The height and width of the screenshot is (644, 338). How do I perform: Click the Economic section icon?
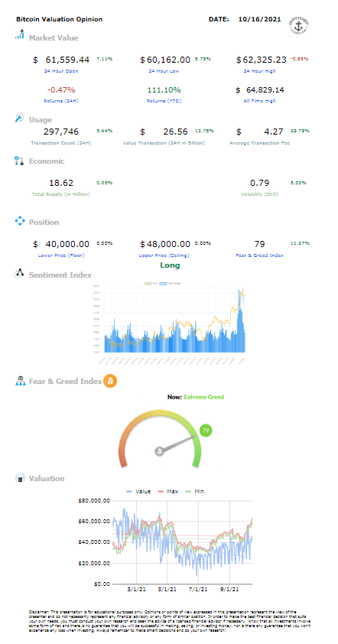[19, 161]
